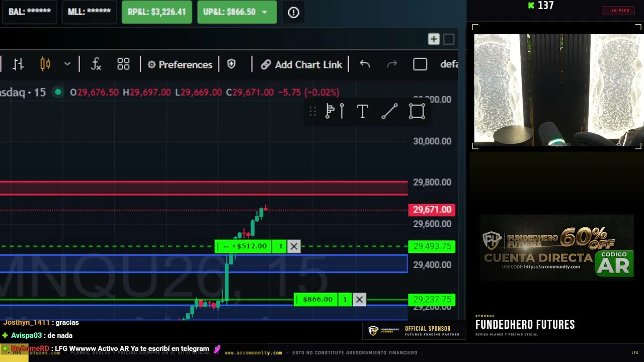644x362 pixels.
Task: Select the trend line drawing tool
Action: click(389, 111)
